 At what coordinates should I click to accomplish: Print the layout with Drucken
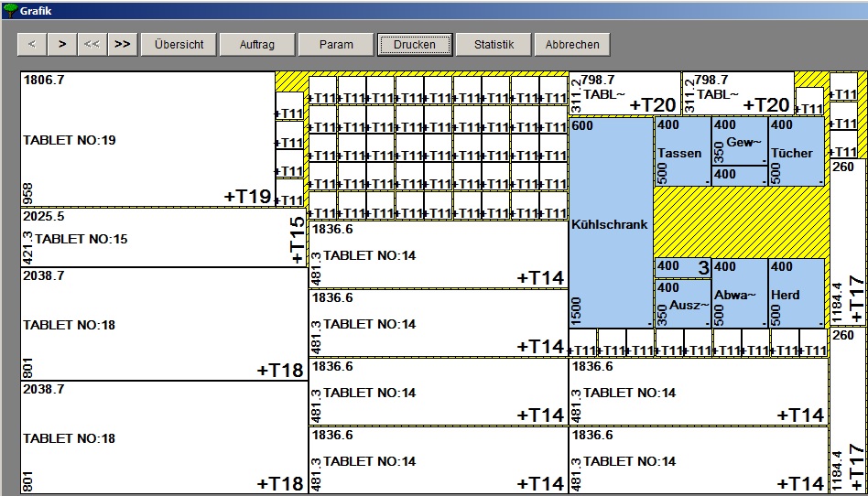[415, 44]
